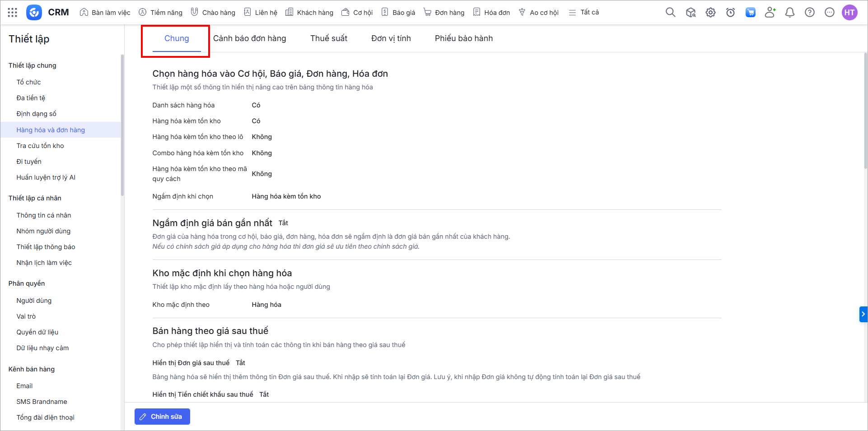The image size is (868, 431).
Task: Open the Thuế suất tab
Action: coord(328,38)
